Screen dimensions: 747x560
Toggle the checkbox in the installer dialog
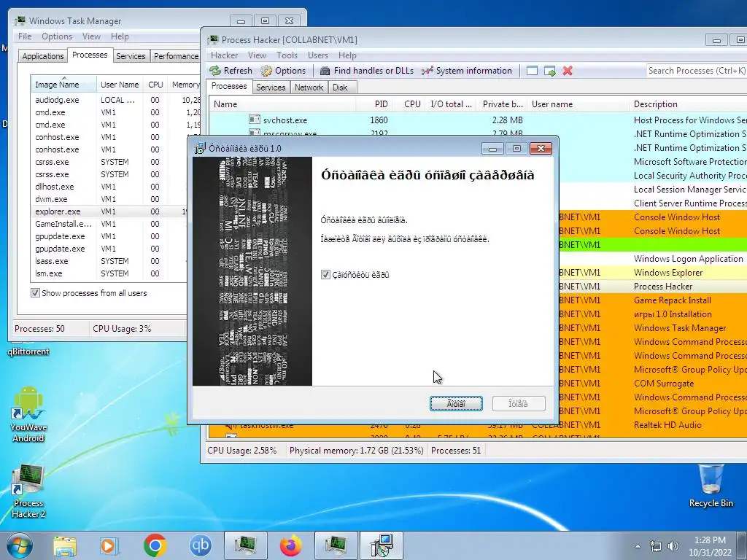coord(325,275)
